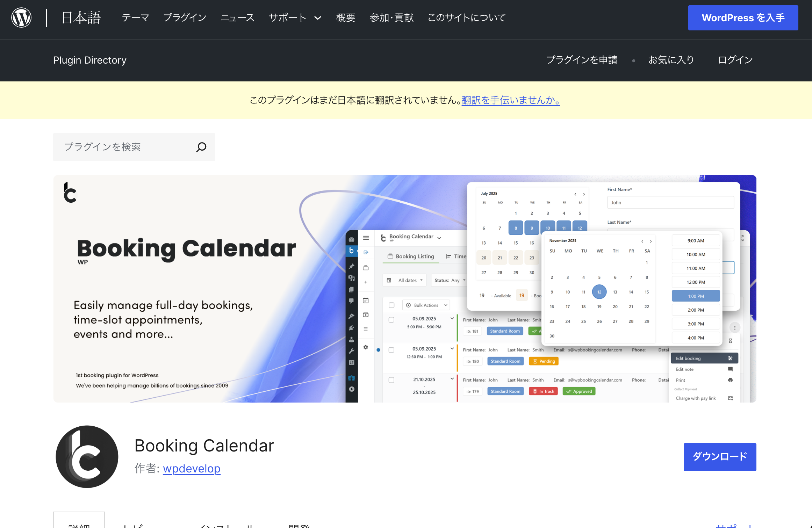Viewport: 812px width, 528px height.
Task: Click three-dot more icon in banner
Action: click(x=735, y=328)
